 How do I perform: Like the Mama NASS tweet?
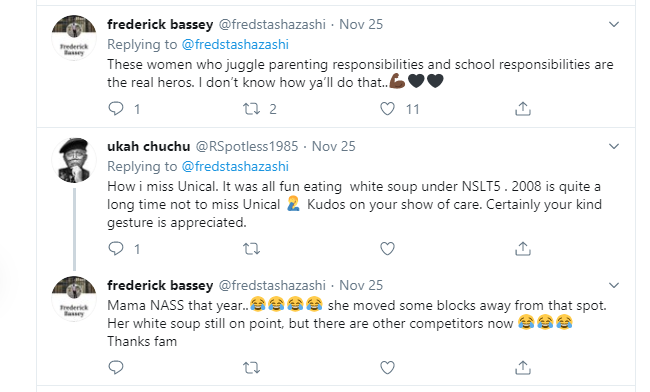pyautogui.click(x=387, y=368)
